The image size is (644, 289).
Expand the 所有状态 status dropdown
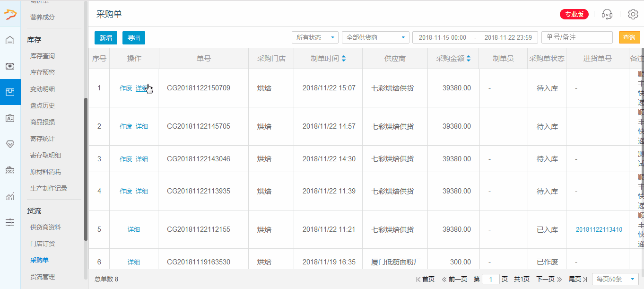pyautogui.click(x=315, y=37)
